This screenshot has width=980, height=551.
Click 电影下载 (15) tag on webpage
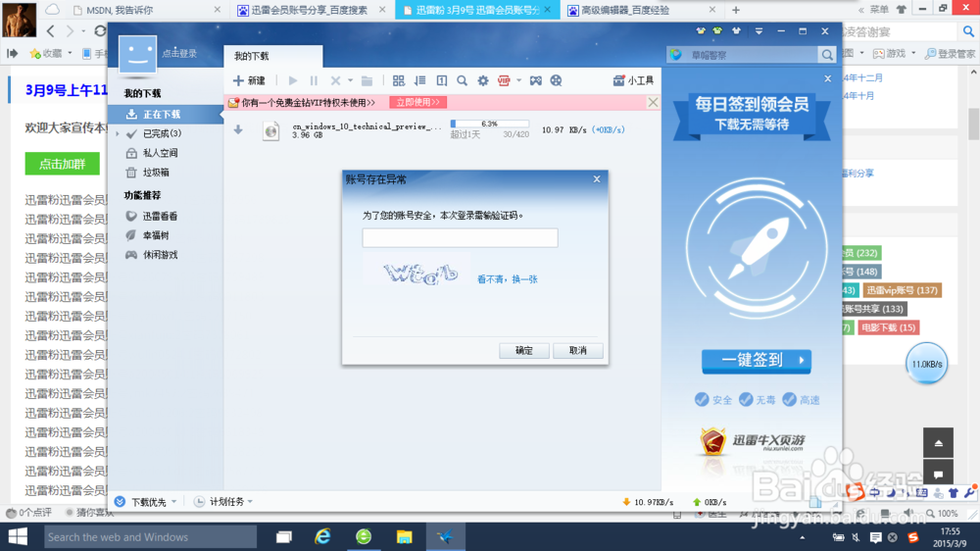(x=888, y=327)
